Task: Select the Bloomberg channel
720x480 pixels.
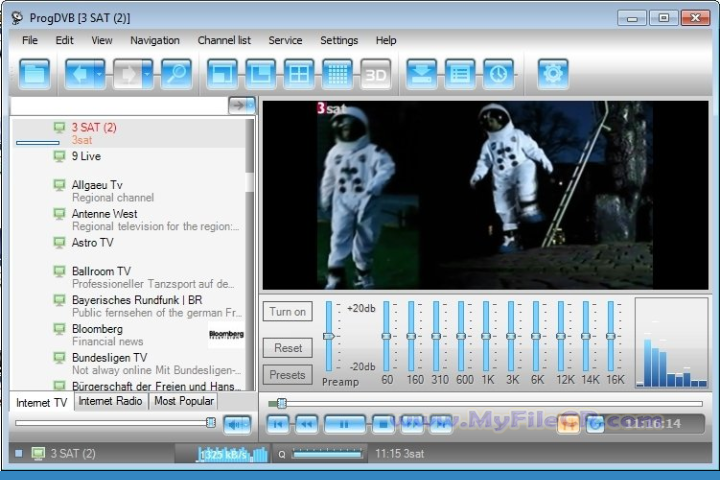Action: [x=129, y=335]
